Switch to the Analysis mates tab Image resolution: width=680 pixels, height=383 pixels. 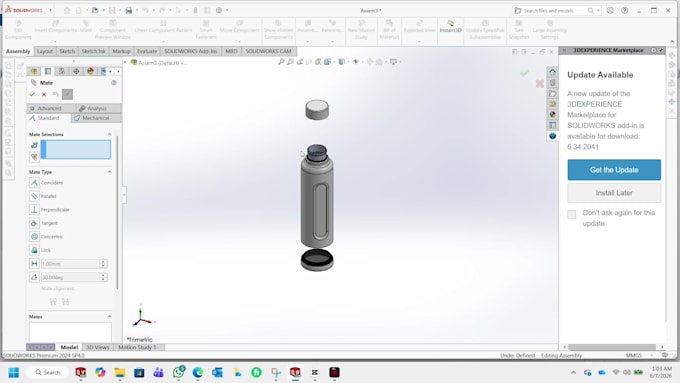(x=98, y=108)
